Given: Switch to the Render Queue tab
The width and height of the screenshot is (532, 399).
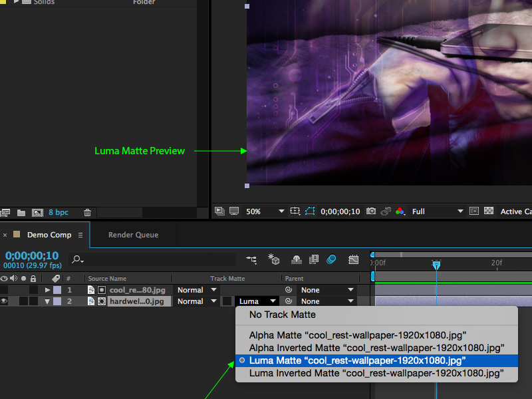Looking at the screenshot, I should click(134, 235).
